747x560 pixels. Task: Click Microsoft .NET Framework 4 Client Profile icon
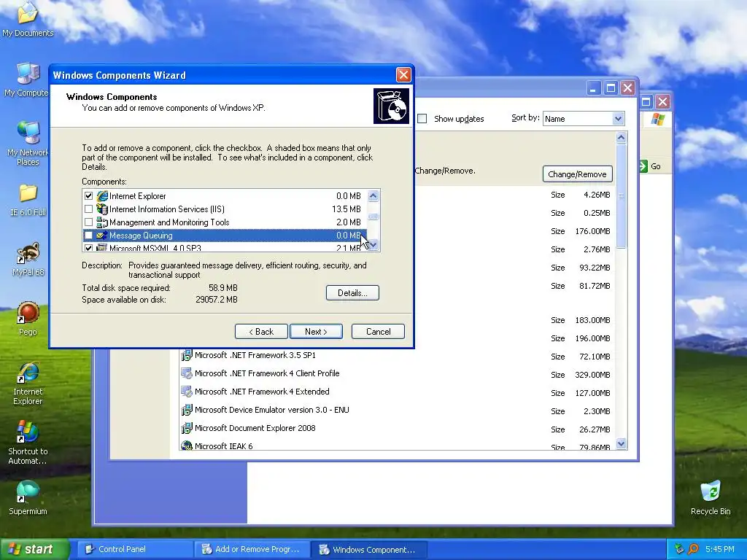coord(187,373)
